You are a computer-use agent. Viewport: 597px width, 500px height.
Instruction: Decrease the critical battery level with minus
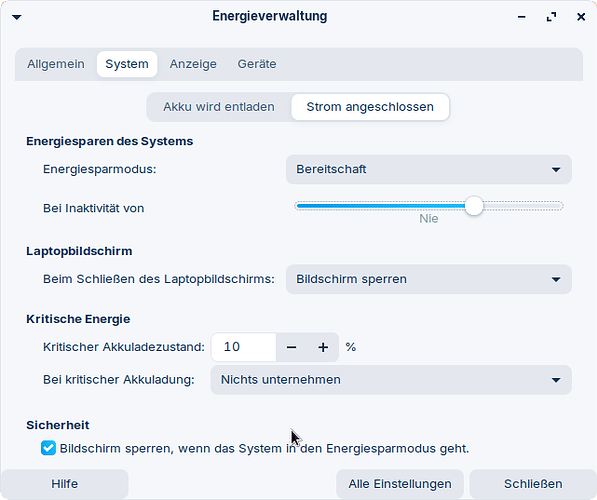(x=291, y=347)
